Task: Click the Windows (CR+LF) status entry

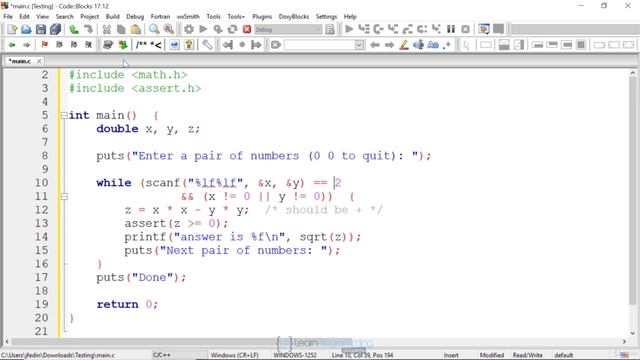Action: pyautogui.click(x=235, y=355)
